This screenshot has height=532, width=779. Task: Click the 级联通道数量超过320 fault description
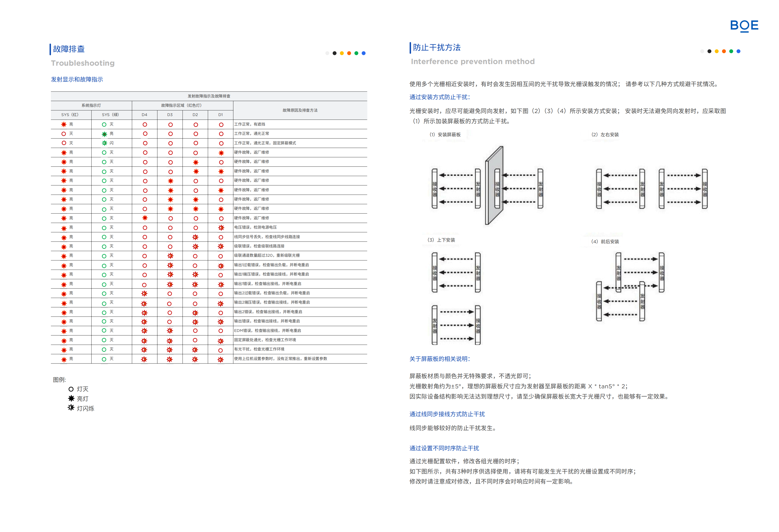click(x=267, y=255)
